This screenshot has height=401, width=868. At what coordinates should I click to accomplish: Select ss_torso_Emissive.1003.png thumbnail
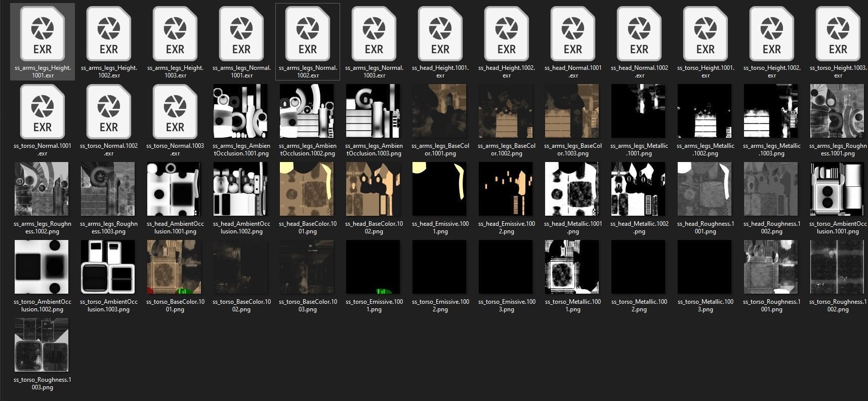coord(506,267)
